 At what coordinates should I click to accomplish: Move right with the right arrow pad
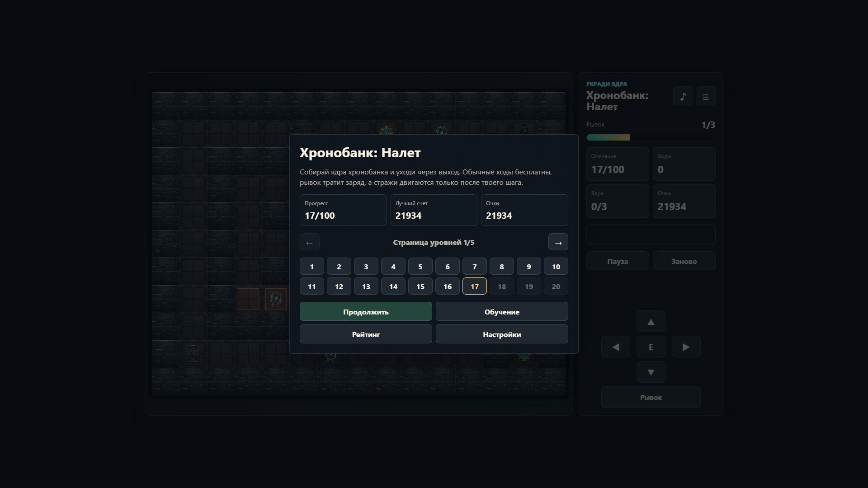coord(686,347)
